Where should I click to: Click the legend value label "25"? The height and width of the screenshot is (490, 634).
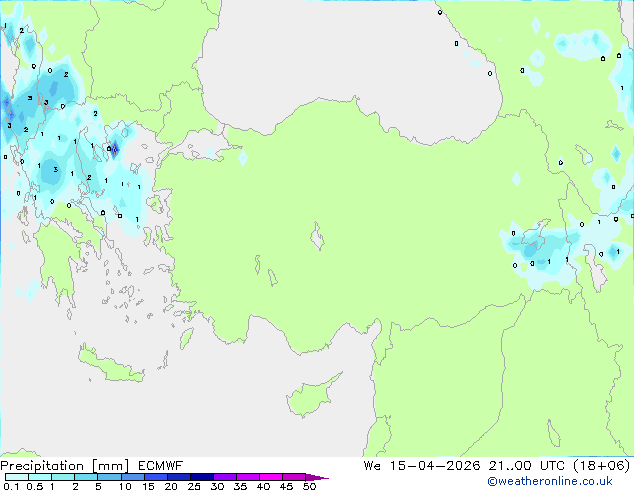point(194,486)
